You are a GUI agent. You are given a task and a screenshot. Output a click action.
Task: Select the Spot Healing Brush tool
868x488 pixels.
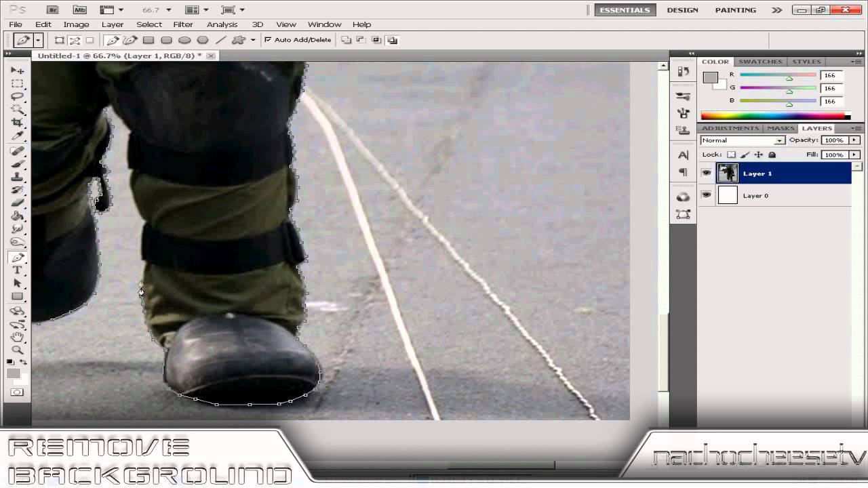tap(18, 151)
